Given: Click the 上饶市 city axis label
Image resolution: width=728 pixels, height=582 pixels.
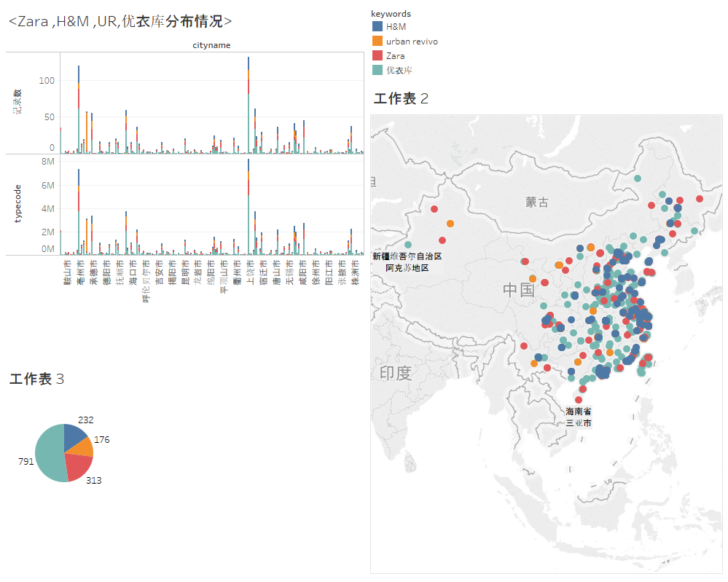Looking at the screenshot, I should pyautogui.click(x=250, y=272).
